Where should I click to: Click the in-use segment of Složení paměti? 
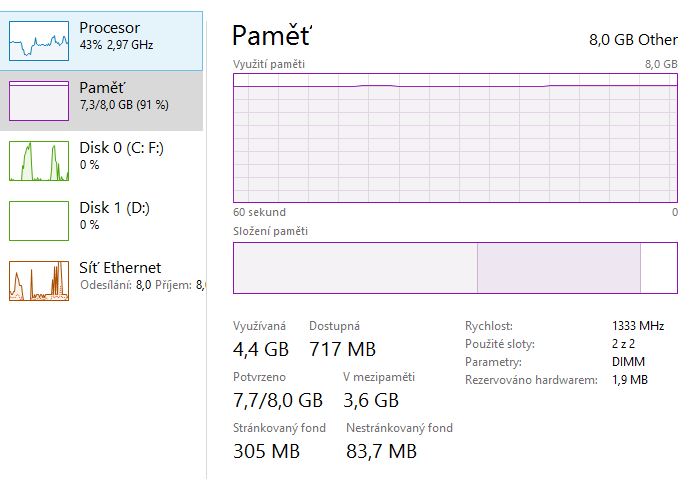click(355, 268)
